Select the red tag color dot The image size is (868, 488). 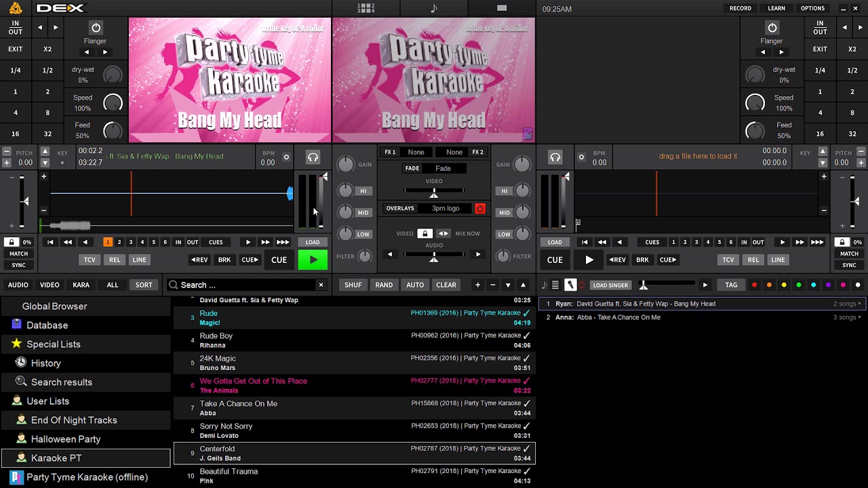coord(754,285)
